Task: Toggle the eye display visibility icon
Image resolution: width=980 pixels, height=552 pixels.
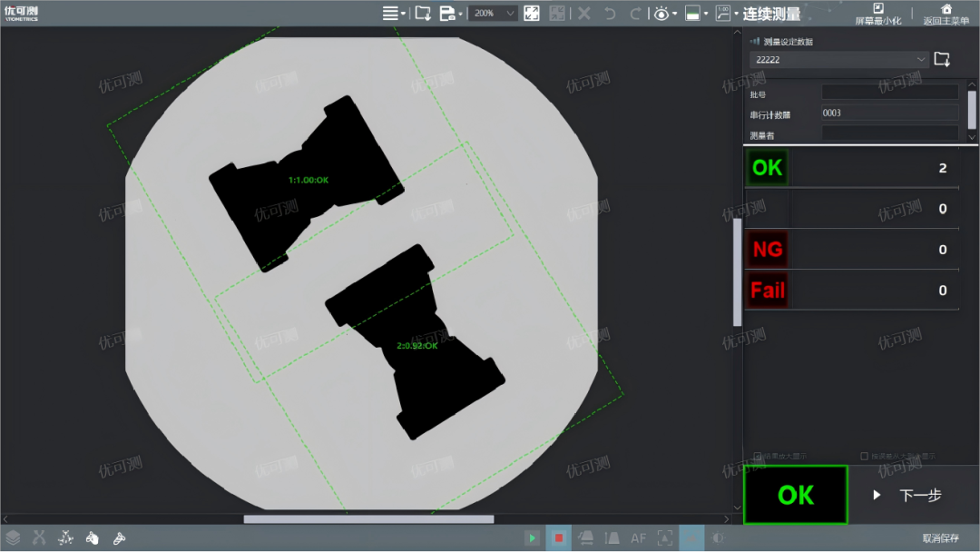Action: tap(661, 13)
